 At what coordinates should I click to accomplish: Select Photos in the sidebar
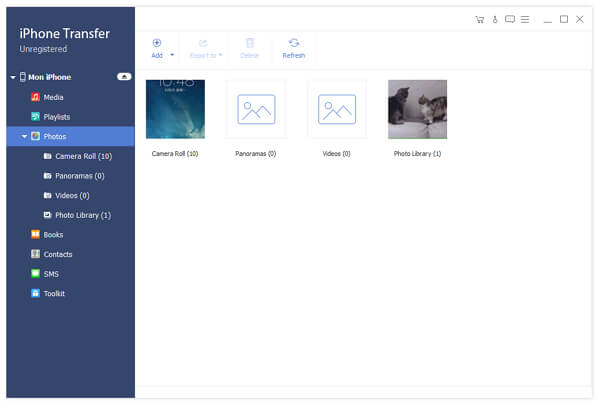click(x=70, y=136)
